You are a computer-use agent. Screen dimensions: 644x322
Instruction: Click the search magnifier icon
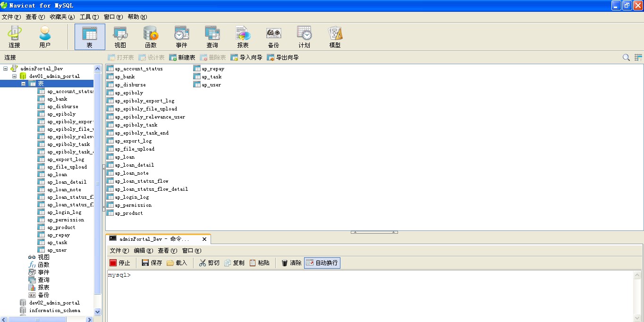[626, 58]
